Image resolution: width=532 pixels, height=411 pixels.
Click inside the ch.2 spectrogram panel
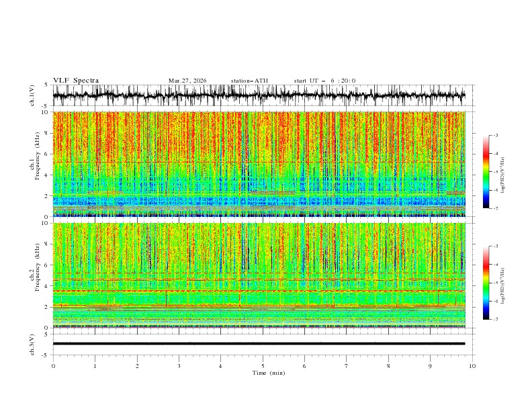pos(259,275)
